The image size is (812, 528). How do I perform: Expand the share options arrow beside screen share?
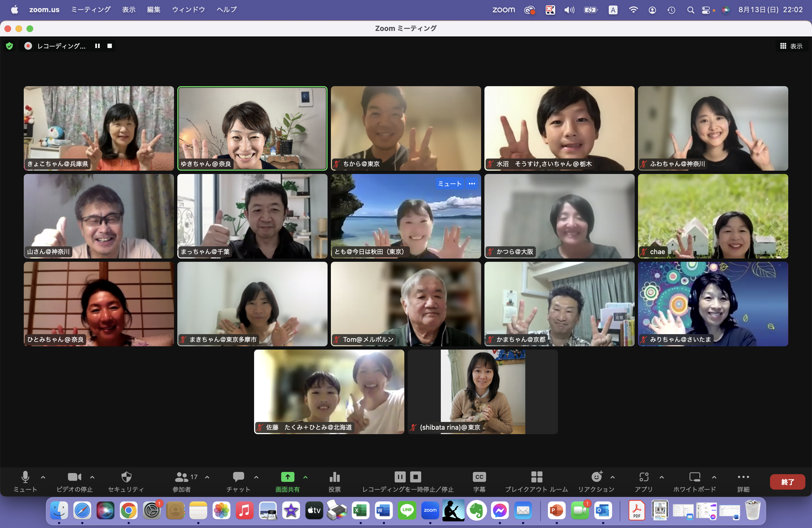point(305,477)
